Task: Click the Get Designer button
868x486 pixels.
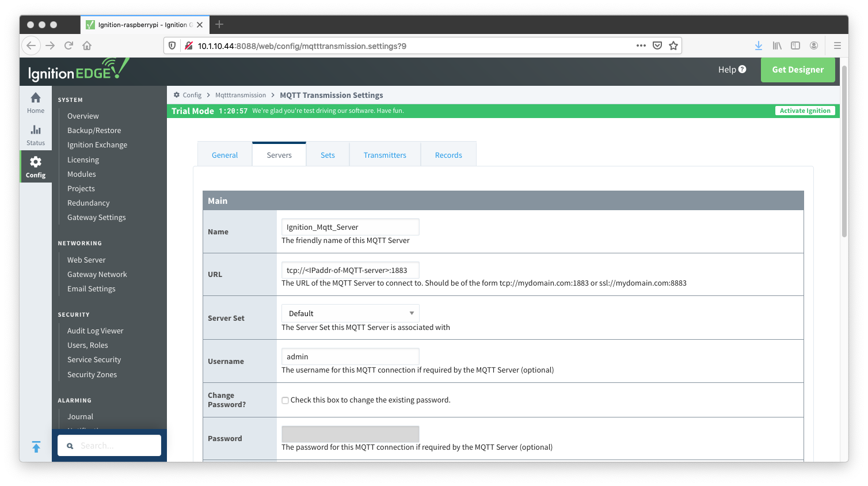Action: pyautogui.click(x=798, y=70)
